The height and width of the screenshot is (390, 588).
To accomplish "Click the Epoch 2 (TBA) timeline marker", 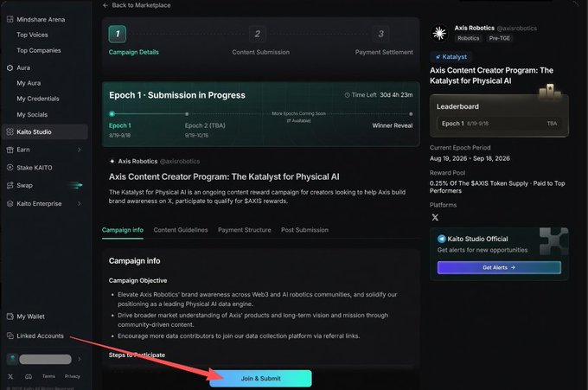I will (x=187, y=114).
